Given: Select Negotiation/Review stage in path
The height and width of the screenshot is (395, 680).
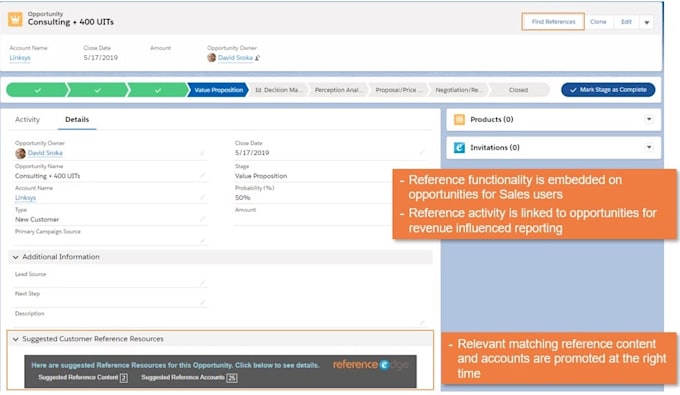Looking at the screenshot, I should click(458, 90).
